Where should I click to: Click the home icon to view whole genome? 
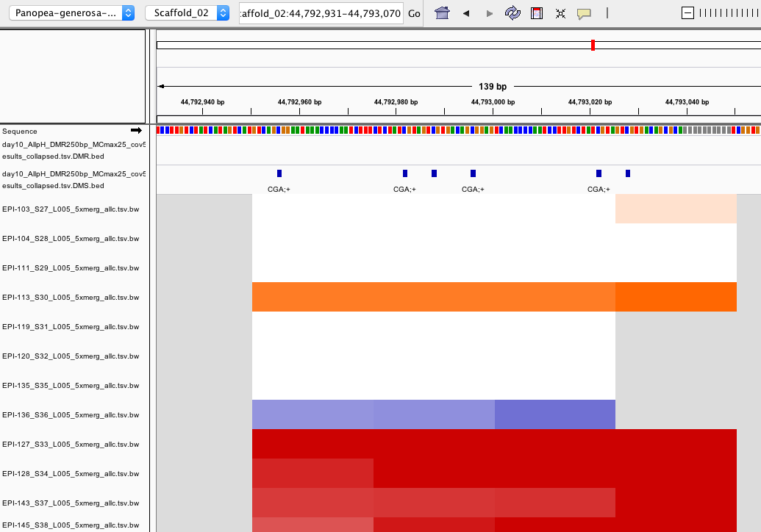(441, 12)
